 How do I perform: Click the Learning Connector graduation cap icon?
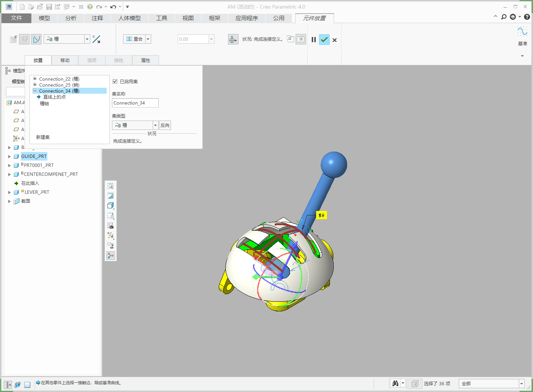pyautogui.click(x=513, y=17)
